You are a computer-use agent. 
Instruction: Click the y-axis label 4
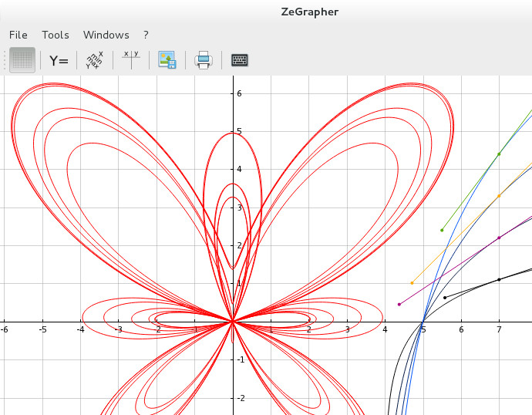239,170
